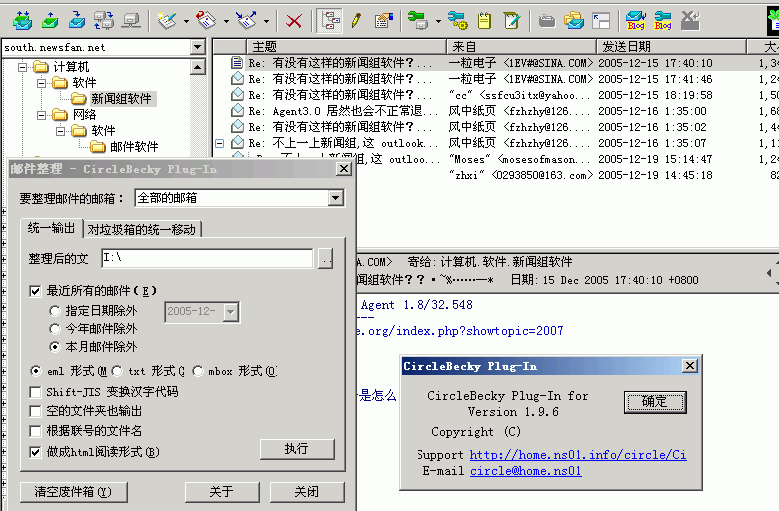
Task: Open the south.newsfan.net account dropdown
Action: coord(198,47)
